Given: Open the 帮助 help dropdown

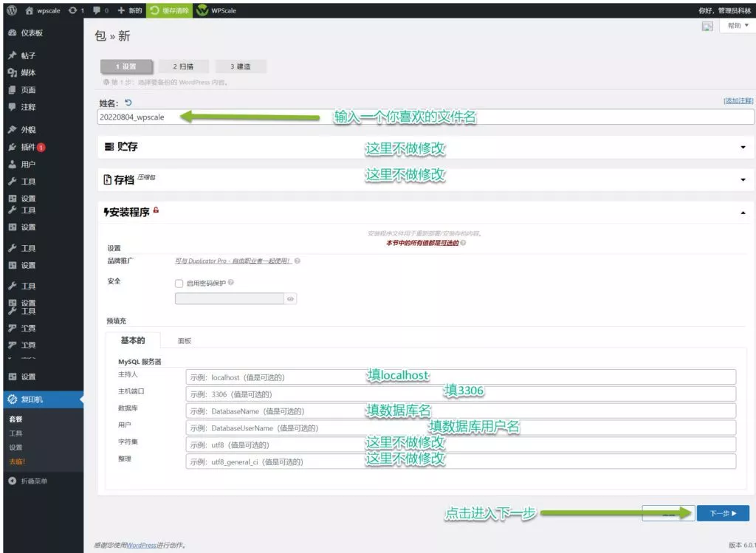Looking at the screenshot, I should (738, 26).
